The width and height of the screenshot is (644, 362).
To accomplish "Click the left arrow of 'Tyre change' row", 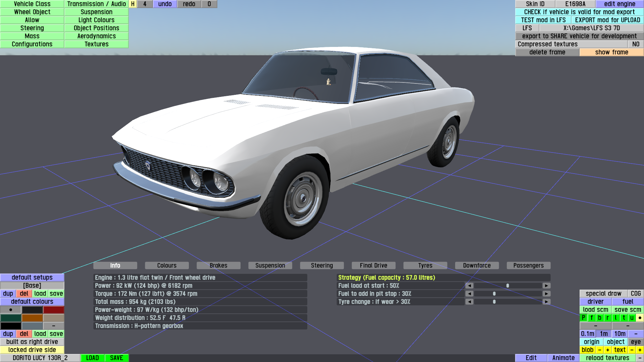I will click(x=469, y=302).
